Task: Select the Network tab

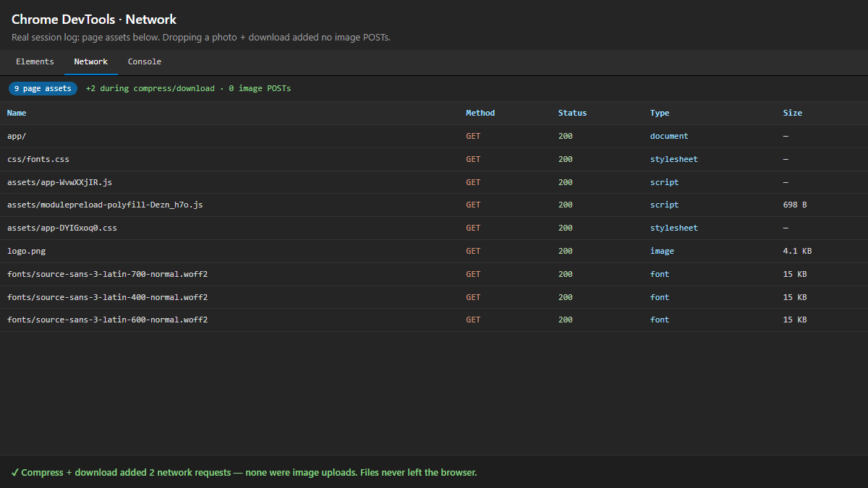Action: (x=91, y=62)
